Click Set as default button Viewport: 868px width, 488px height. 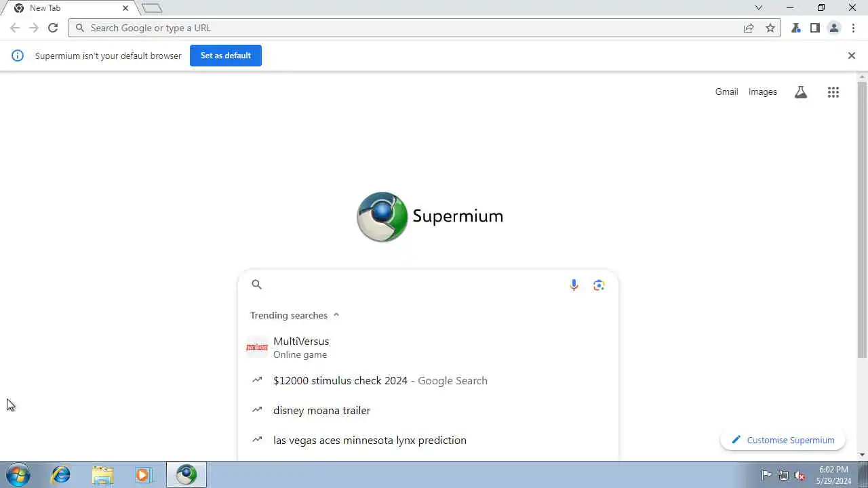[226, 56]
